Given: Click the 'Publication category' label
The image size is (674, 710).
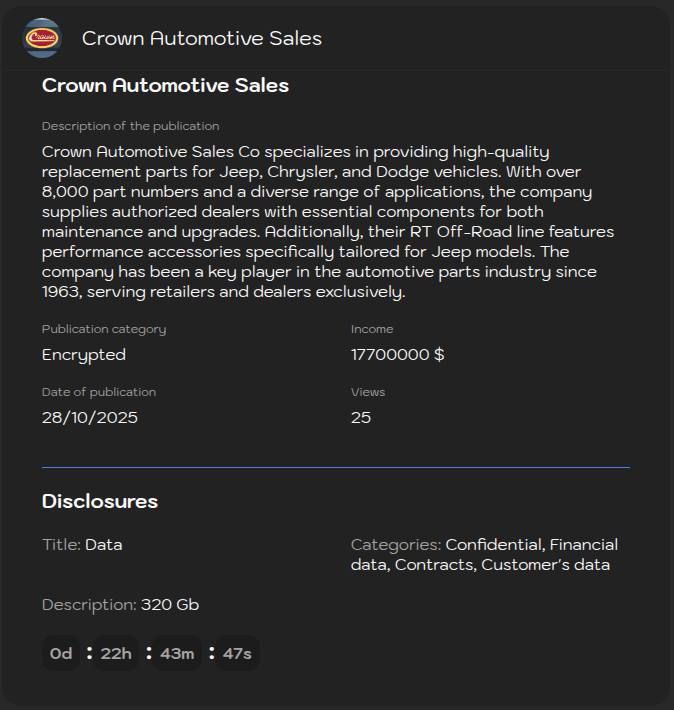Looking at the screenshot, I should pyautogui.click(x=104, y=329).
